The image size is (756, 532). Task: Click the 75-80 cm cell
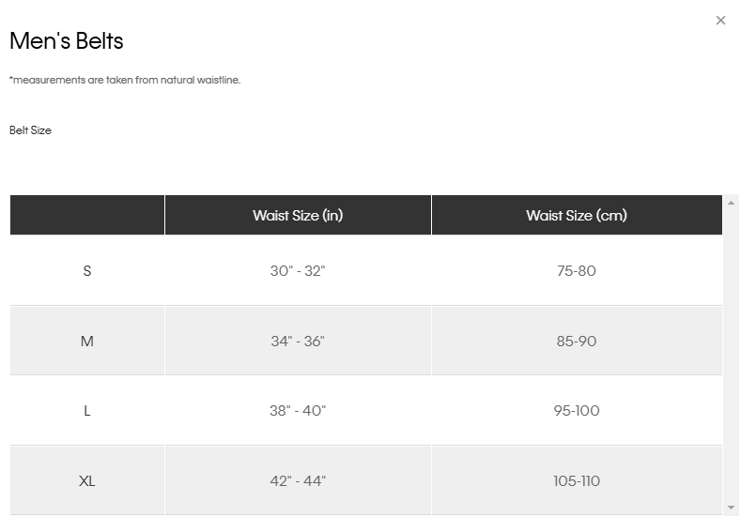coord(577,270)
